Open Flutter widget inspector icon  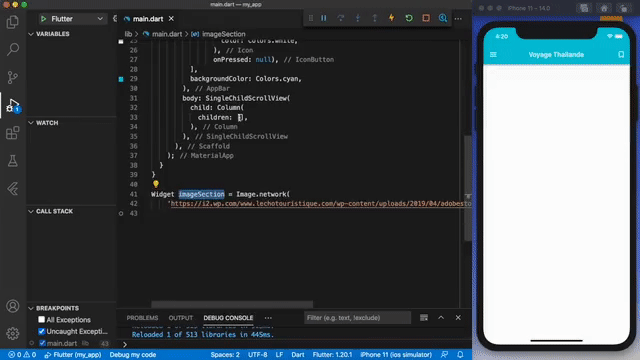point(443,18)
